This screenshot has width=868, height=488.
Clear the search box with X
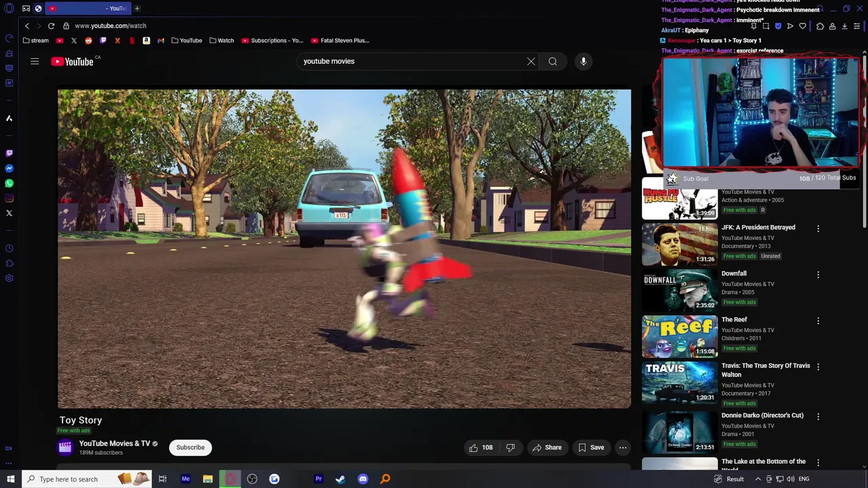[x=531, y=62]
